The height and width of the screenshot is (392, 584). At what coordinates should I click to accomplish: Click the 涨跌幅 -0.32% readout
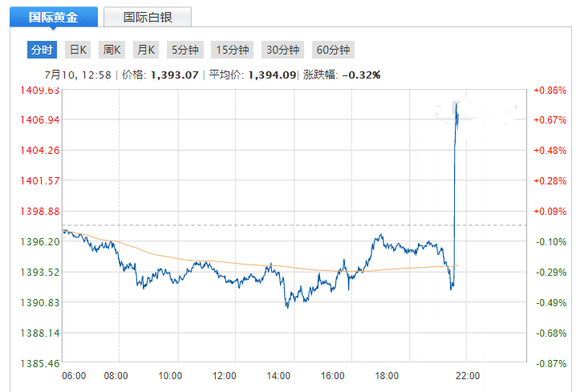pyautogui.click(x=342, y=75)
